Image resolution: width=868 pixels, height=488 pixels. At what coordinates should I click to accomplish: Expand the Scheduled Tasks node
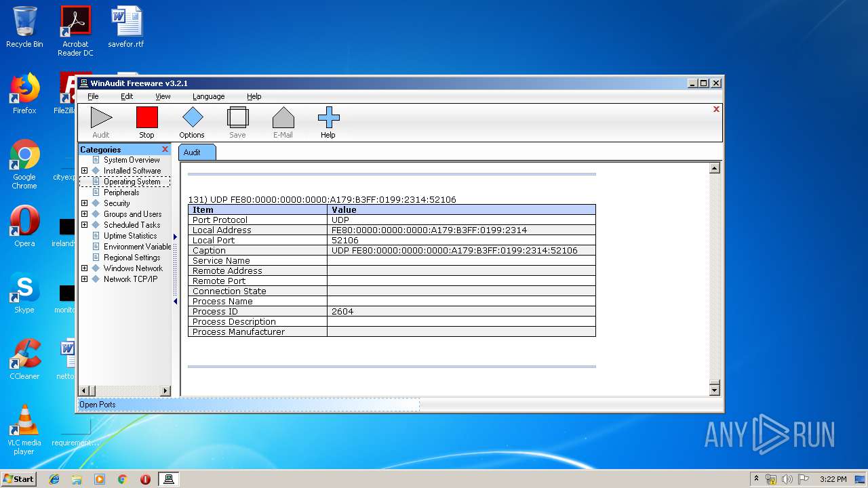[84, 225]
